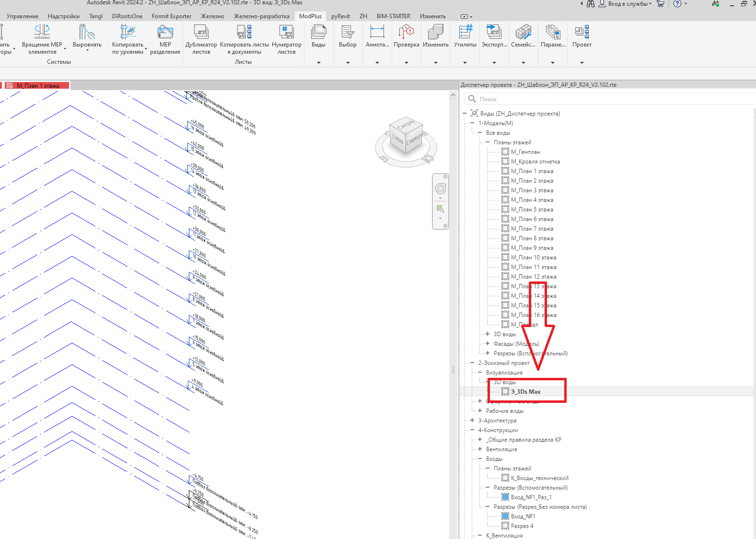Click the MEP разделение icon
The width and height of the screenshot is (756, 539).
(165, 32)
